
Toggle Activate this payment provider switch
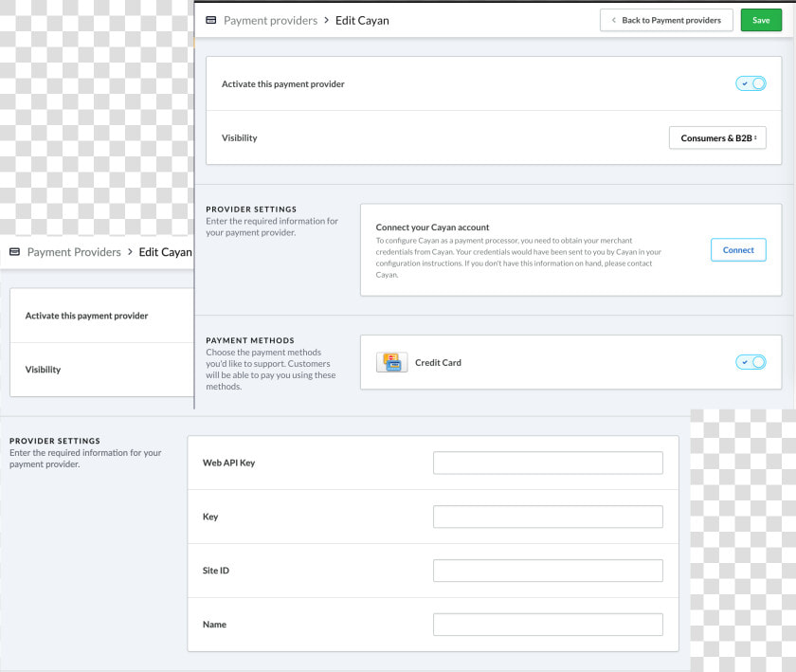tap(751, 83)
